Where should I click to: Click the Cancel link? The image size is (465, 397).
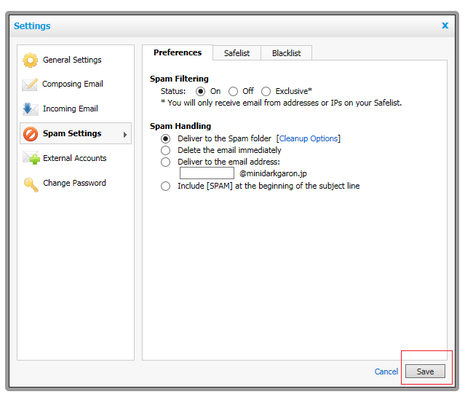386,372
